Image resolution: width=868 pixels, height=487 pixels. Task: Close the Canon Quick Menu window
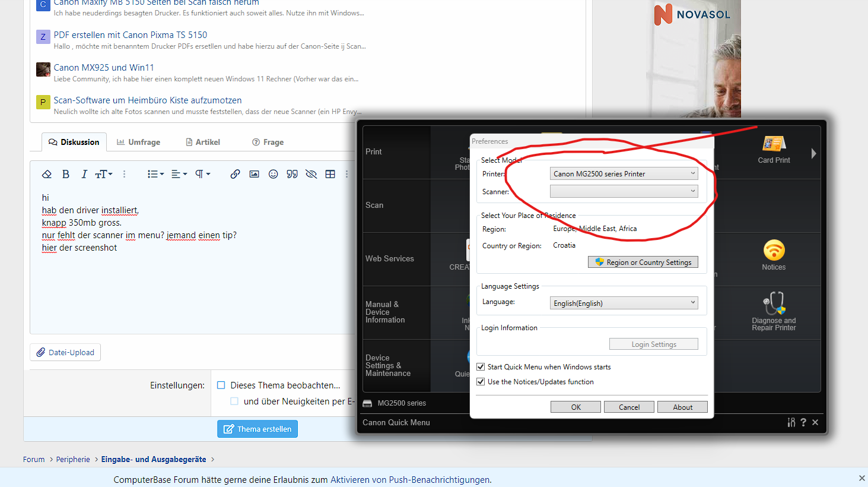coord(815,422)
